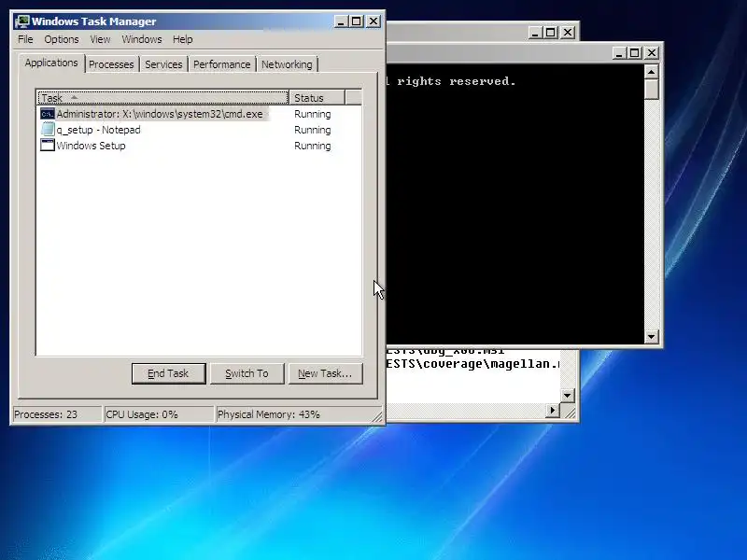Click Running status of Windows Setup row
The height and width of the screenshot is (560, 747).
313,146
